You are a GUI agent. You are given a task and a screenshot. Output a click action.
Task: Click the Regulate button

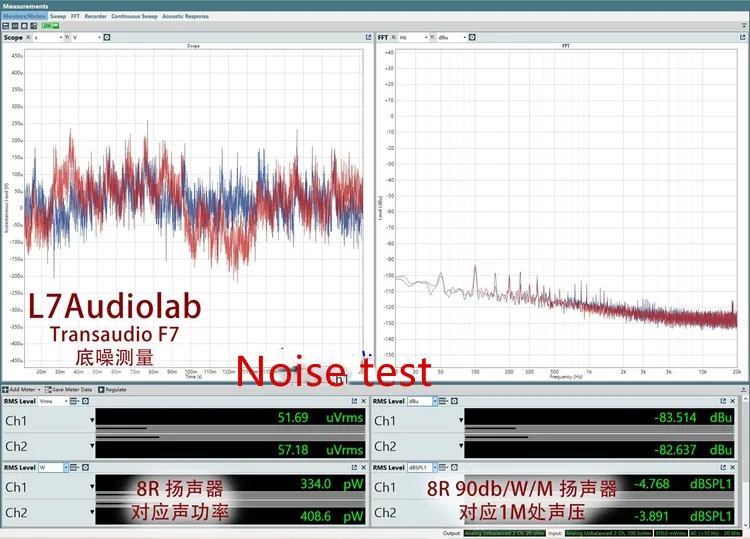click(x=112, y=390)
